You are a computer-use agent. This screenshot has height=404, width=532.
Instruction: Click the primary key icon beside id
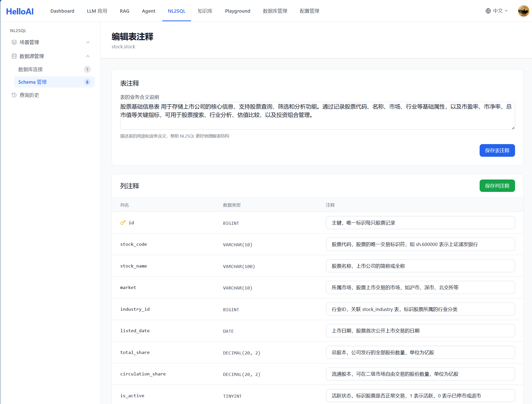click(x=123, y=223)
